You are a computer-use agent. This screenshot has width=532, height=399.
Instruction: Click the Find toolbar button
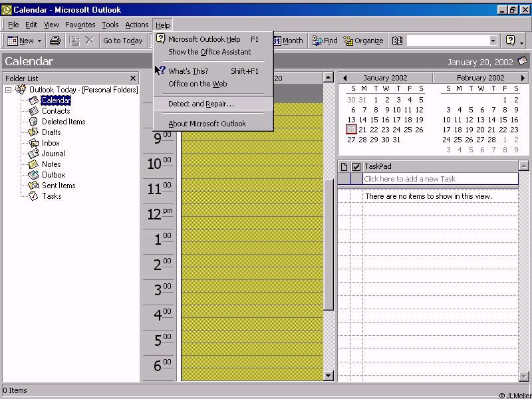coord(325,41)
